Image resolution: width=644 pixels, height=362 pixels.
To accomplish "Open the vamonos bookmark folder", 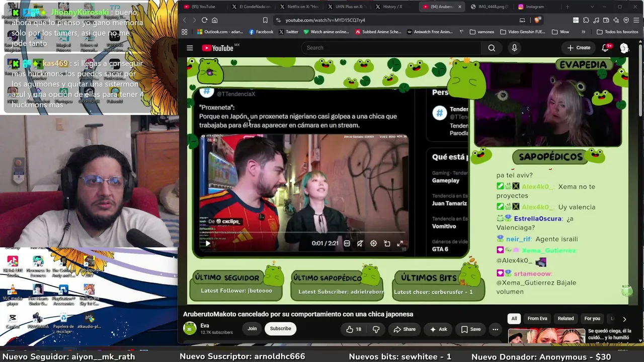I will point(481,32).
